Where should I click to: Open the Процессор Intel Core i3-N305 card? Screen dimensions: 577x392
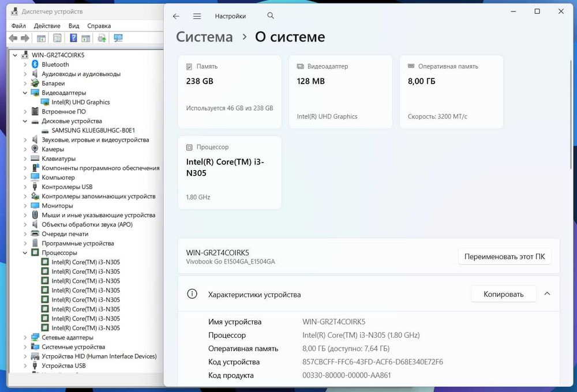point(230,172)
